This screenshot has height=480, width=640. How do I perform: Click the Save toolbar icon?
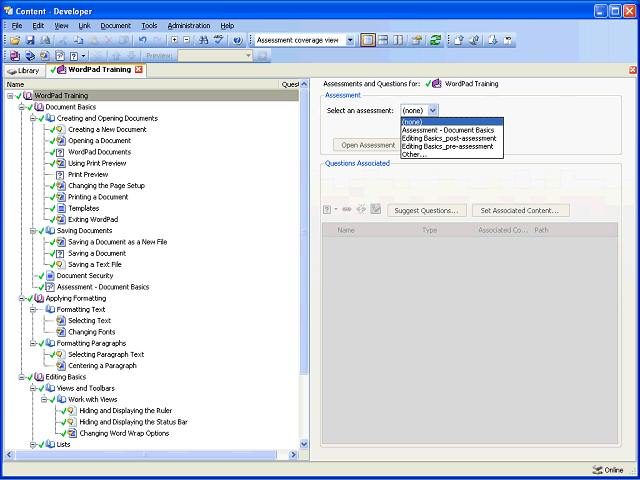pos(30,40)
